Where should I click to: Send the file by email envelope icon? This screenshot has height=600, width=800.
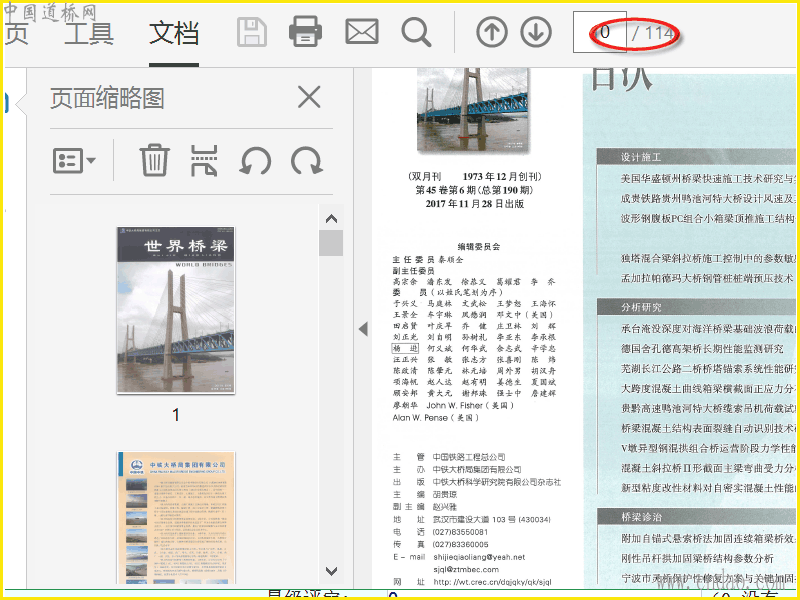(x=362, y=32)
